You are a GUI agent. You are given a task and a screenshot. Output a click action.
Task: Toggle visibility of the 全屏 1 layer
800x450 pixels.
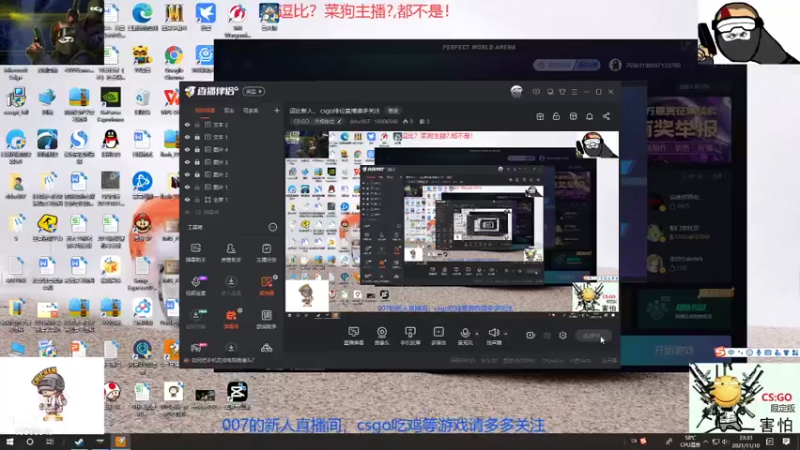[187, 199]
